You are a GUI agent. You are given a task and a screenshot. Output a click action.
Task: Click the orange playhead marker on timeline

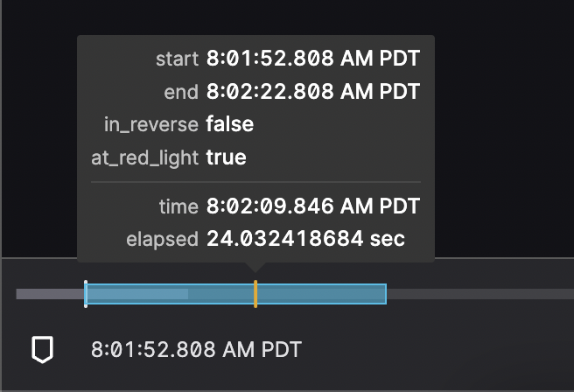click(x=255, y=293)
